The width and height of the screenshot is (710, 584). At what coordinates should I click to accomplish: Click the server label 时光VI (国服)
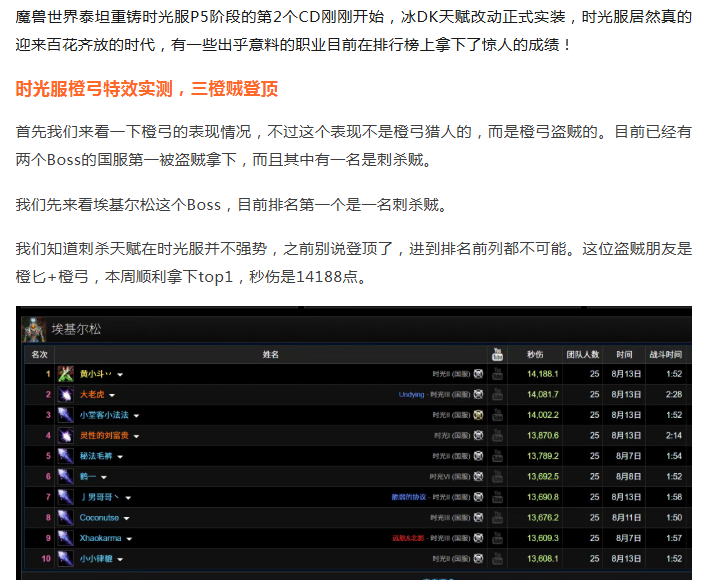point(450,476)
